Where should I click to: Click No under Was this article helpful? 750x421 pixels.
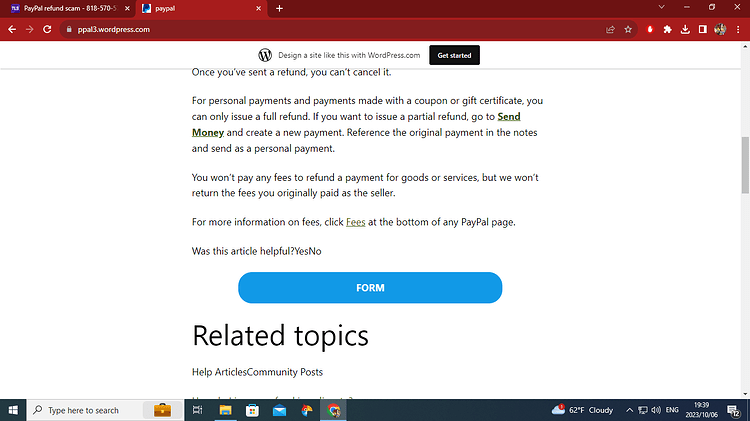click(315, 251)
